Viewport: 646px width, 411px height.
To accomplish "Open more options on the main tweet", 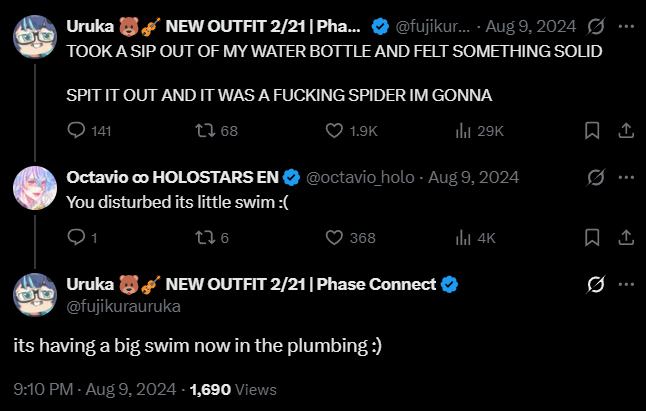I will [x=626, y=284].
